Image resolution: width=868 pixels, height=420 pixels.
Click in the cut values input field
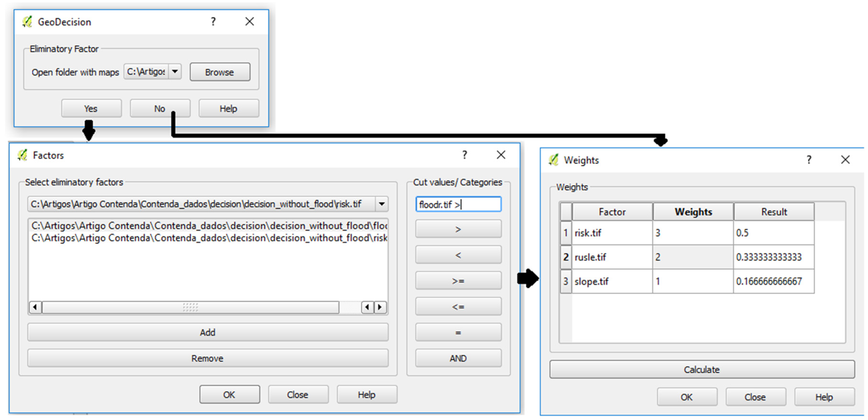(458, 204)
